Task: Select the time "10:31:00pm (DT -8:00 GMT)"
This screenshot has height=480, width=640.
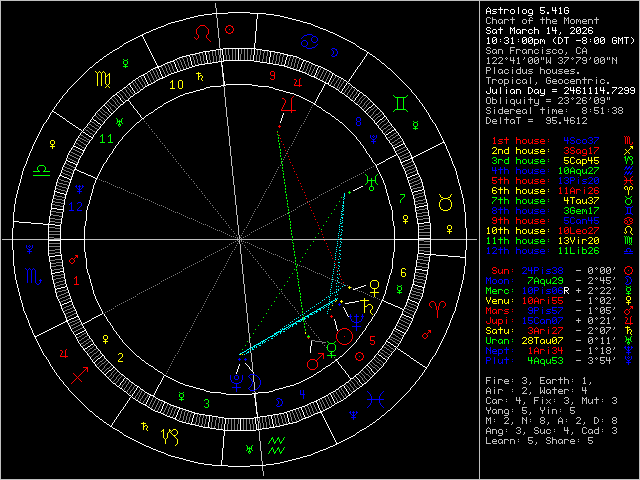Action: [x=560, y=41]
